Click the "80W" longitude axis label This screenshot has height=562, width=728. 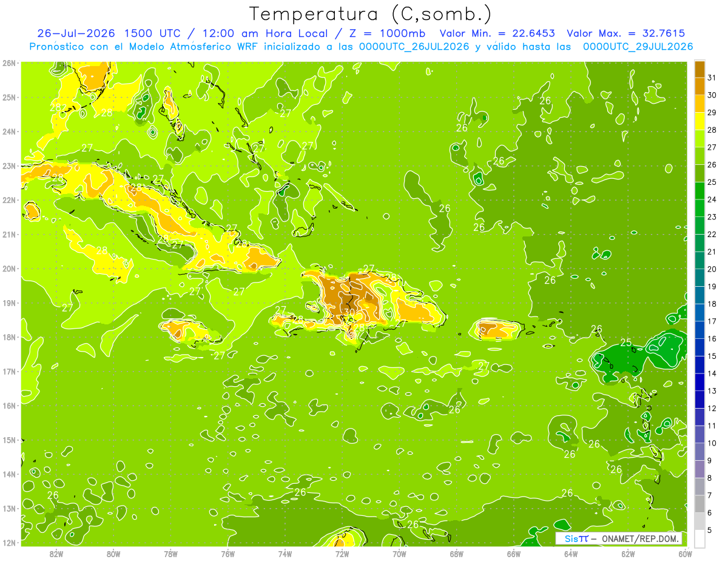(x=113, y=554)
